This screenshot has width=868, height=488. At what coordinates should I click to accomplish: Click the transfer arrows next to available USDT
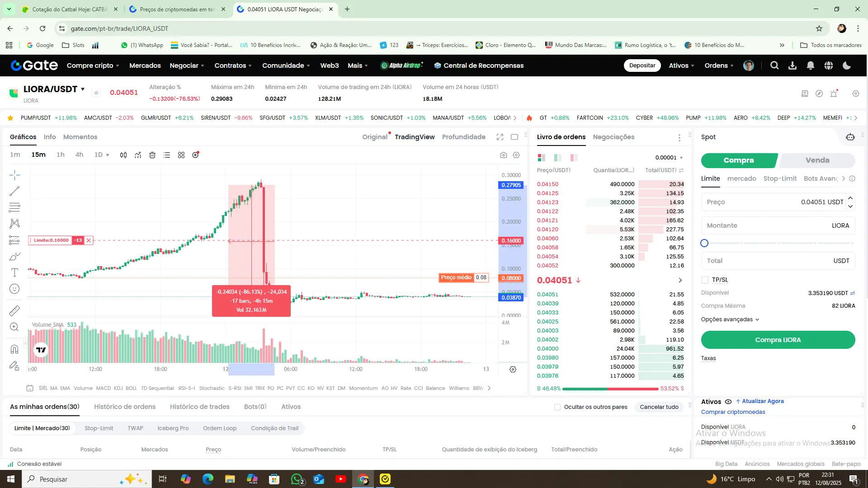(853, 293)
